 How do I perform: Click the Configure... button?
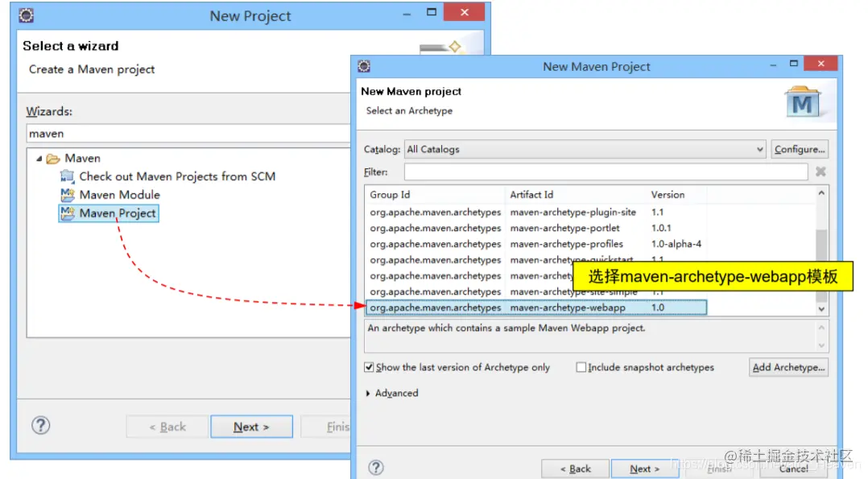(800, 150)
